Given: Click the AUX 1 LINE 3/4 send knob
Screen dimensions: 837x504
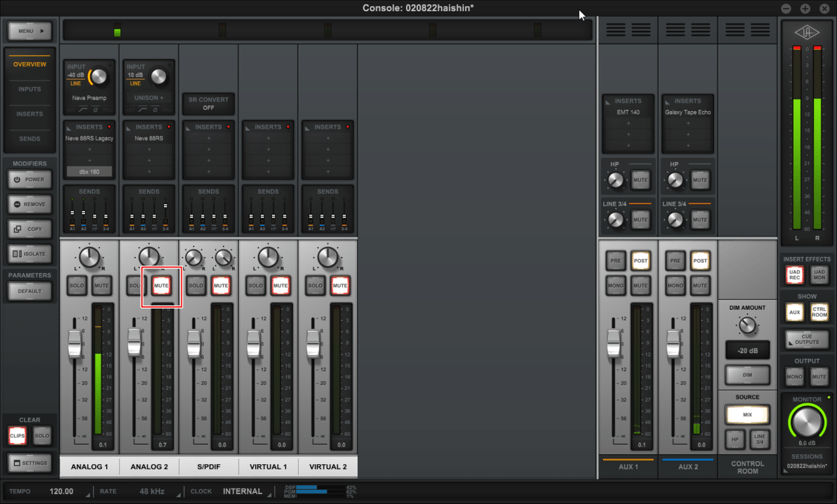Looking at the screenshot, I should [615, 220].
